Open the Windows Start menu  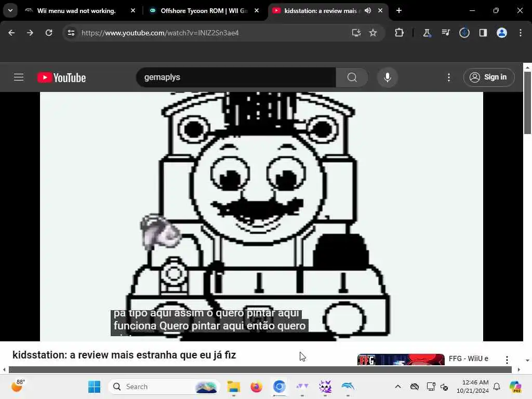(x=94, y=387)
